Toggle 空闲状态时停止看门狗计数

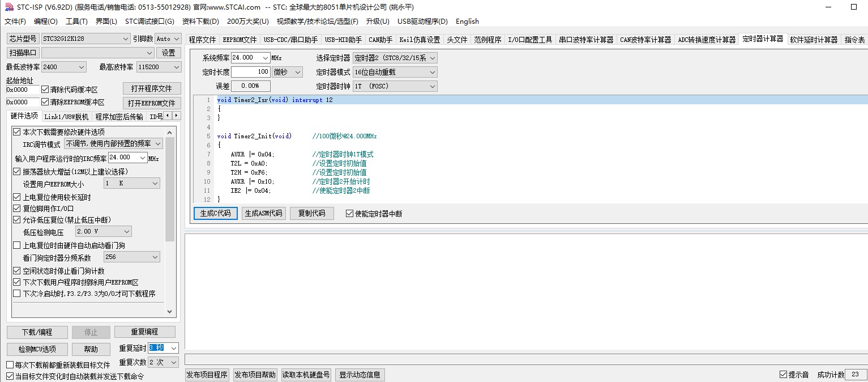click(17, 271)
